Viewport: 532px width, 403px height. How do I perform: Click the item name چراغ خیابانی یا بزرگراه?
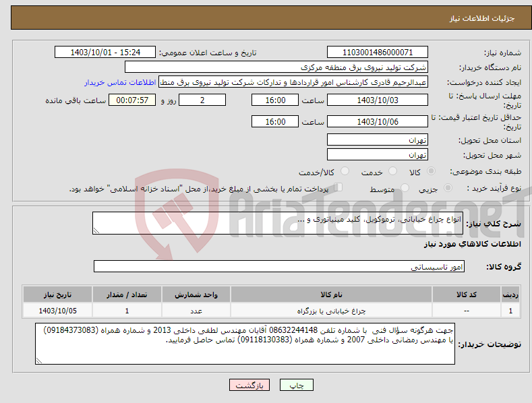pyautogui.click(x=331, y=311)
